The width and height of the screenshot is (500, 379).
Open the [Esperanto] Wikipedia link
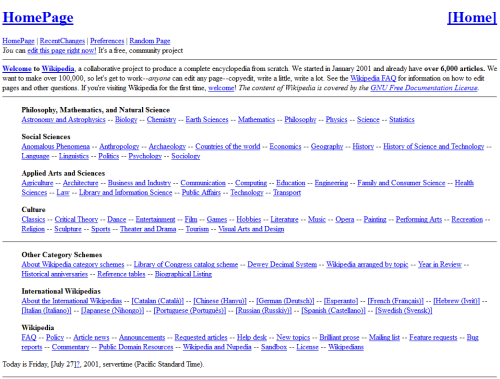point(341,301)
